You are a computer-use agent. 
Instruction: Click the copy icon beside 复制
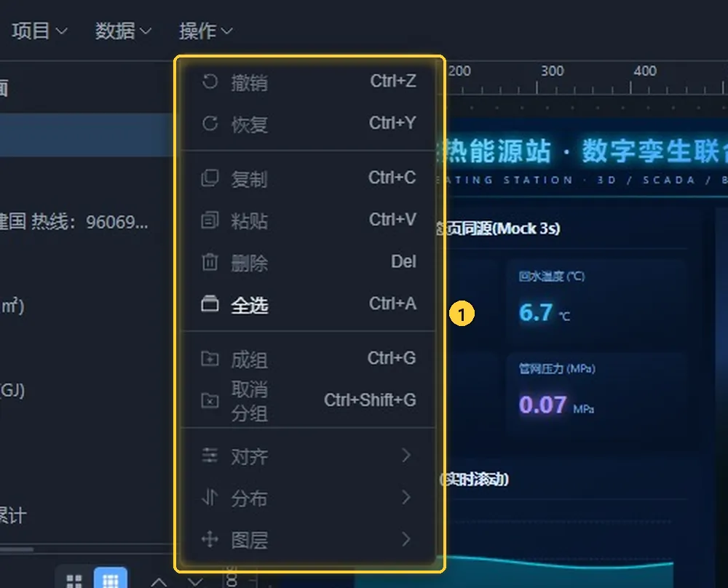point(210,178)
